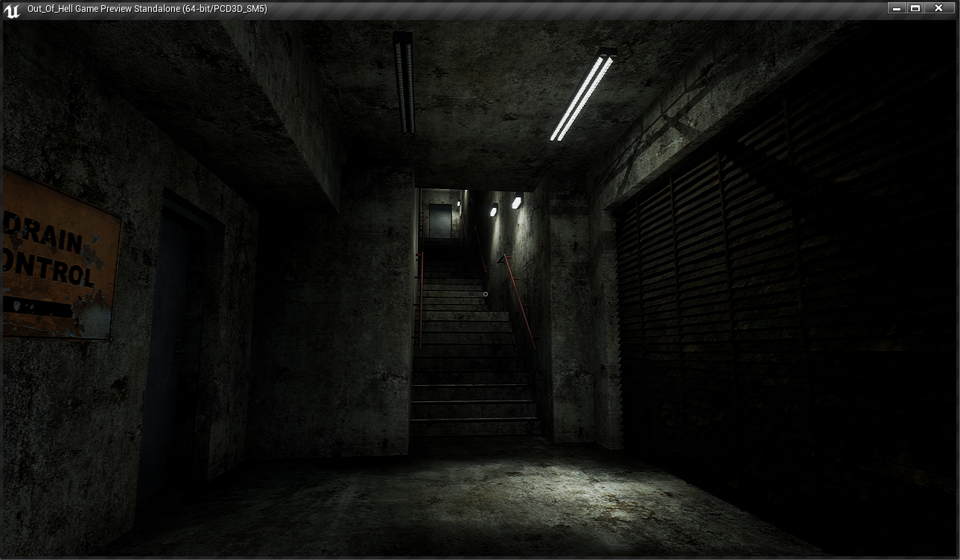The height and width of the screenshot is (560, 960).
Task: Click the red handrail on the staircase's left
Action: [x=421, y=298]
